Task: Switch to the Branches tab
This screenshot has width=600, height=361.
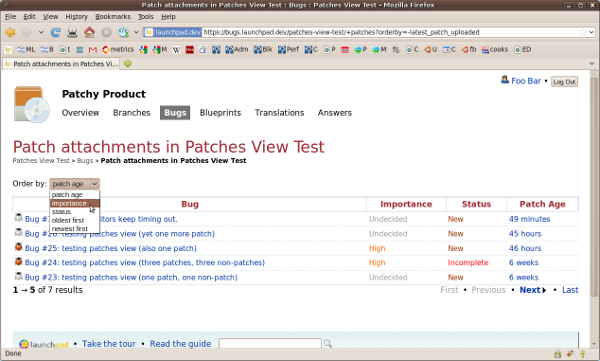Action: click(x=132, y=113)
